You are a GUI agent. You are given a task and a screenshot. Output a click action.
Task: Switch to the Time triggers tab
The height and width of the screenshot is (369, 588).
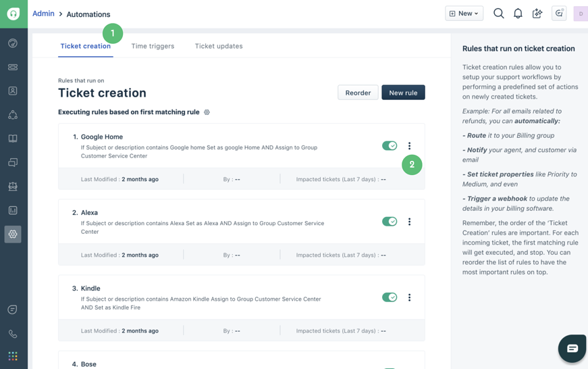(x=153, y=46)
